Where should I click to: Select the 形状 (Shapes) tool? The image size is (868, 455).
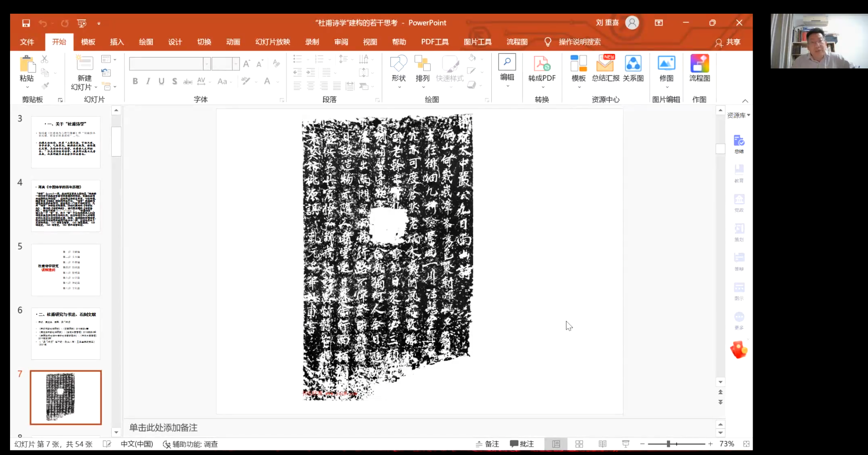point(398,69)
